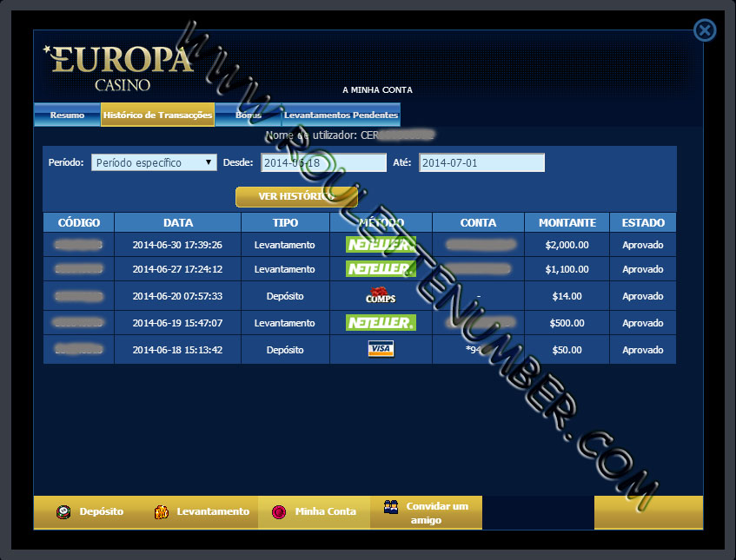
Task: Click the $2,000.00 amount cell
Action: [x=567, y=245]
